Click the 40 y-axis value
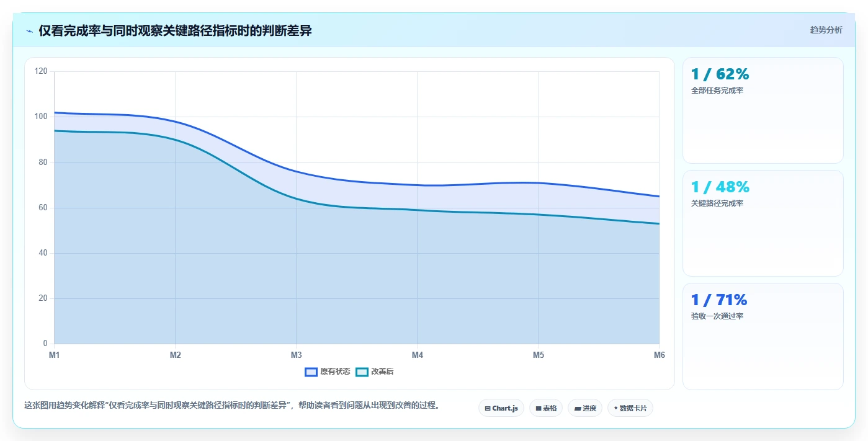 [x=43, y=253]
